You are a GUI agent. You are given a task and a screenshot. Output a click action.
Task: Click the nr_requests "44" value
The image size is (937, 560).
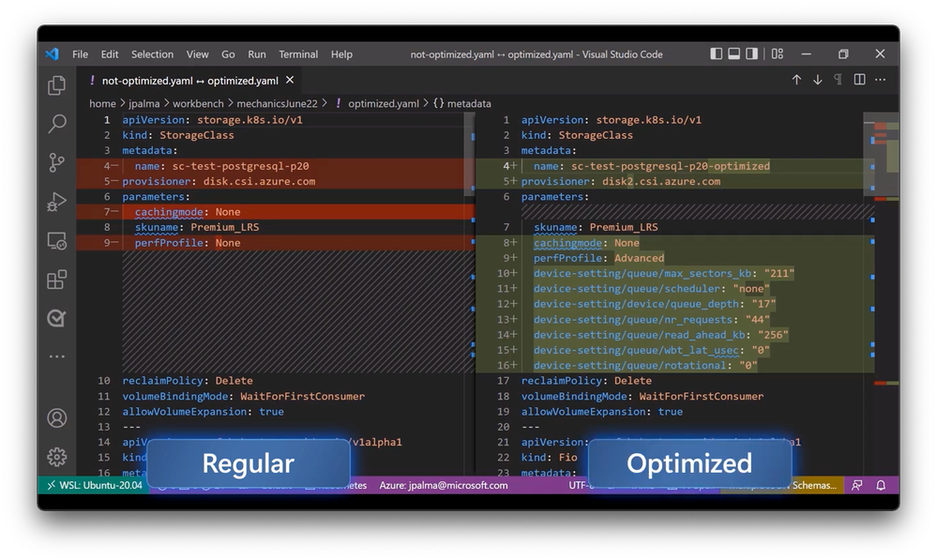(757, 320)
